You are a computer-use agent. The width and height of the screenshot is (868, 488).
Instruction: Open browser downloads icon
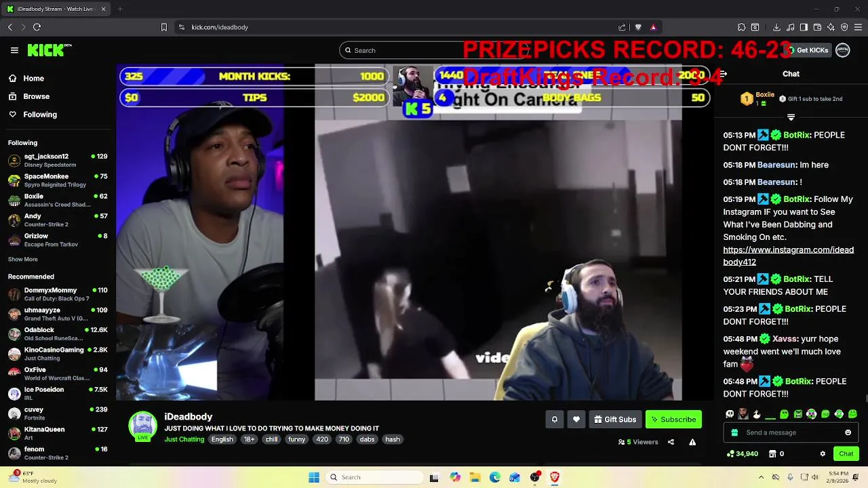pyautogui.click(x=776, y=27)
